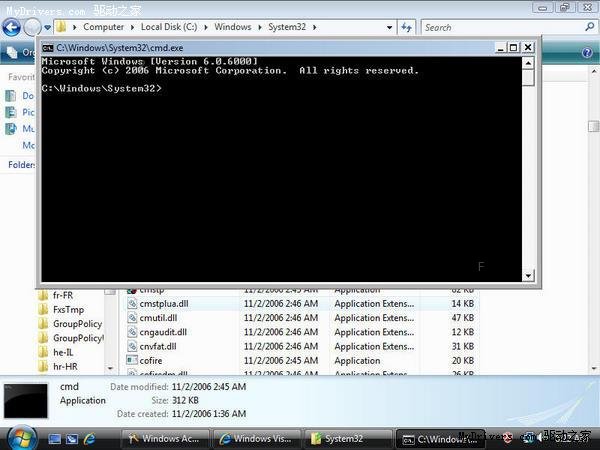The height and width of the screenshot is (450, 600).
Task: Click the cofire application icon
Action: [132, 360]
